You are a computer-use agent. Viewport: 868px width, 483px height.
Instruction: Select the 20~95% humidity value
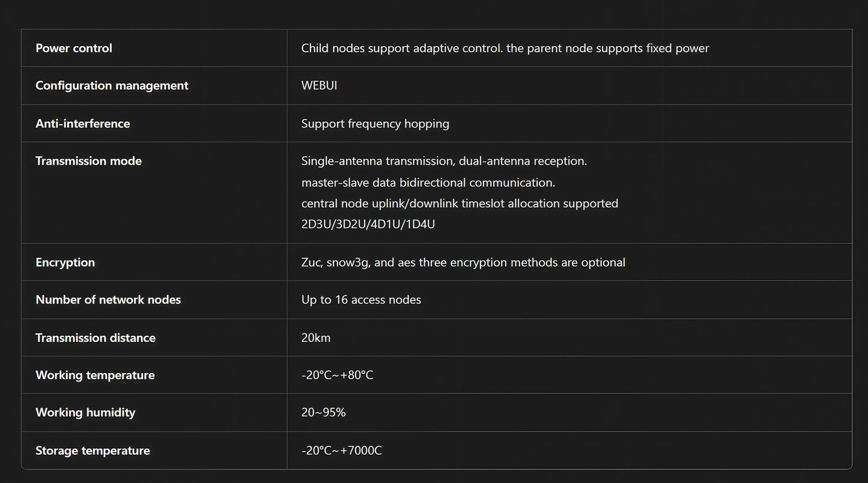324,412
